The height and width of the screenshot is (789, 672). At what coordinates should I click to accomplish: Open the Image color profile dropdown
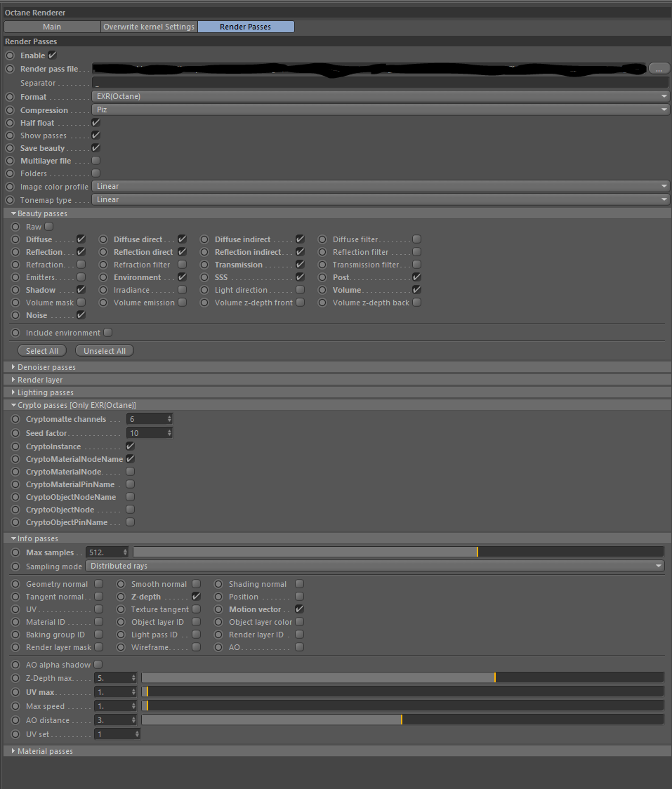pyautogui.click(x=381, y=186)
